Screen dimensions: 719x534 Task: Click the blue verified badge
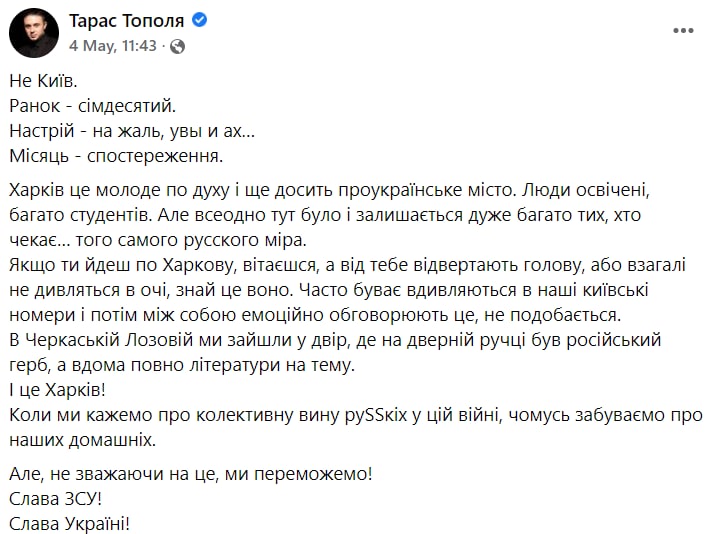199,21
